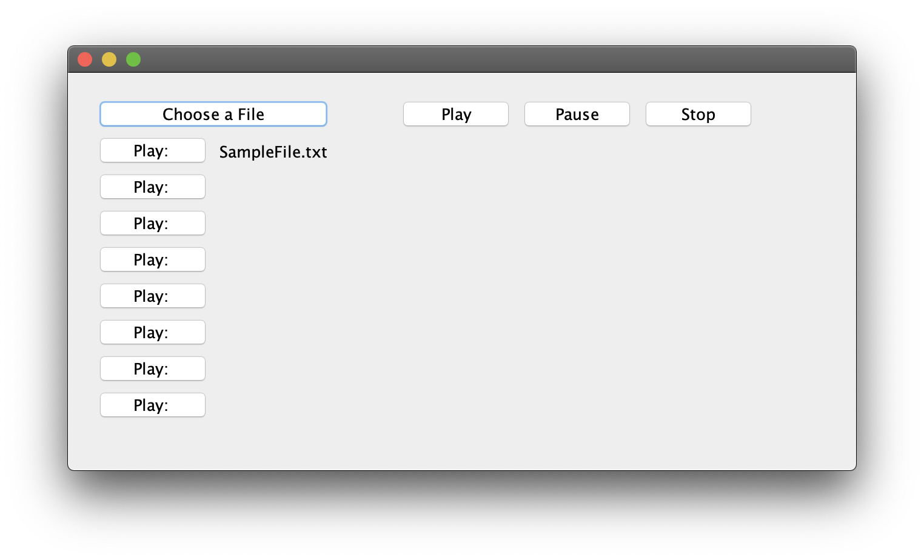Stop playback using the Stop button
This screenshot has height=560, width=924.
pyautogui.click(x=698, y=114)
